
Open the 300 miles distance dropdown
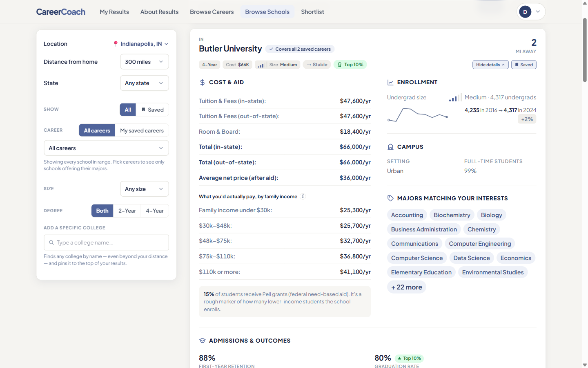(145, 62)
